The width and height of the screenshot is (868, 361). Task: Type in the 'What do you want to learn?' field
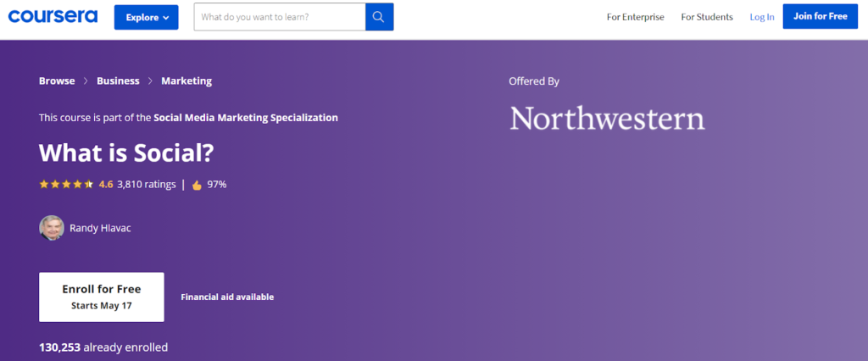tap(280, 17)
